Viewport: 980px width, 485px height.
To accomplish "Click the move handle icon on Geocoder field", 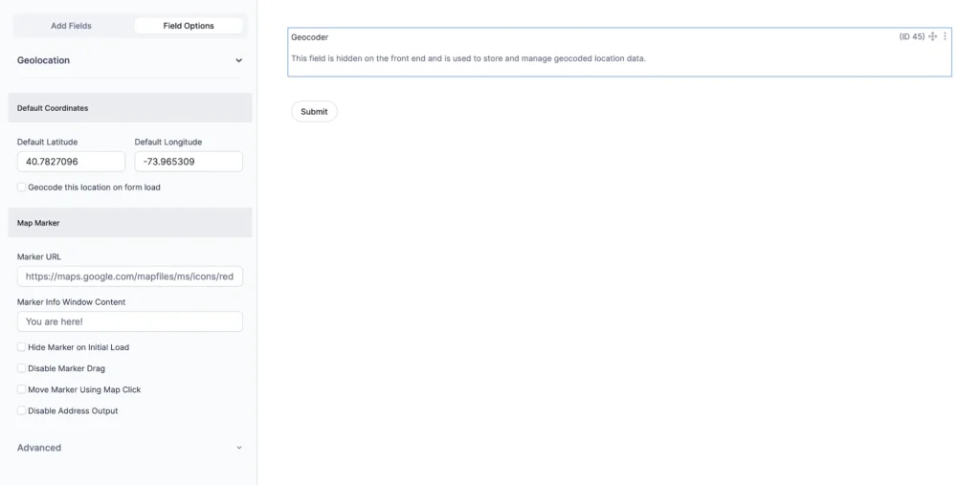I will (932, 37).
